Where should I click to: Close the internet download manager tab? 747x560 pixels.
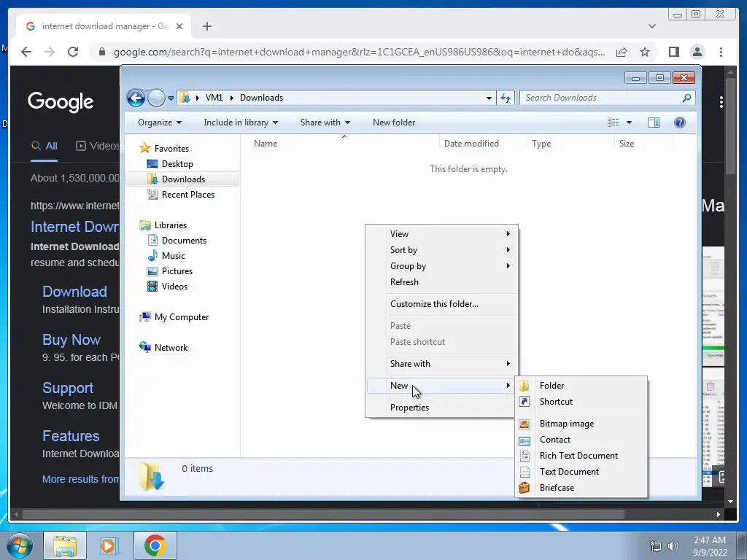[179, 26]
